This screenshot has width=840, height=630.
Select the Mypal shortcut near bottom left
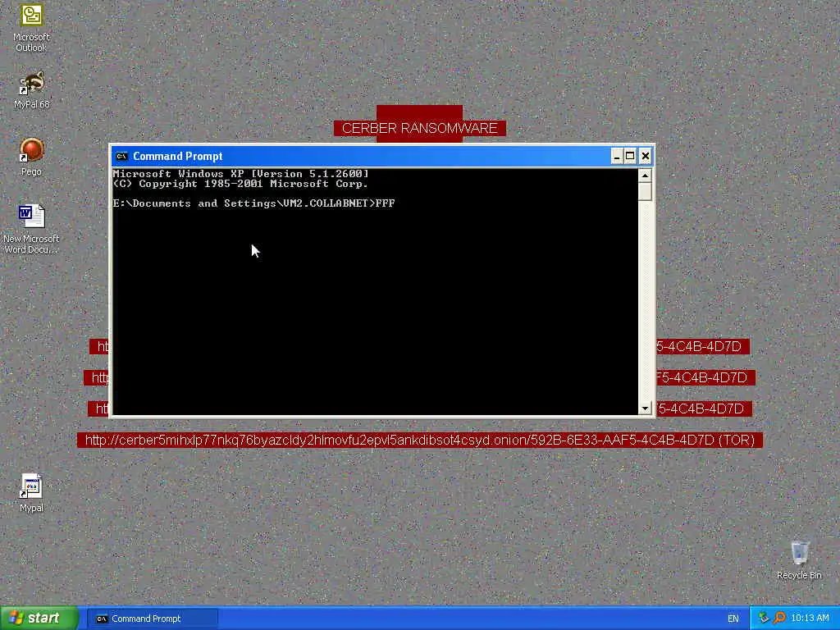31,493
